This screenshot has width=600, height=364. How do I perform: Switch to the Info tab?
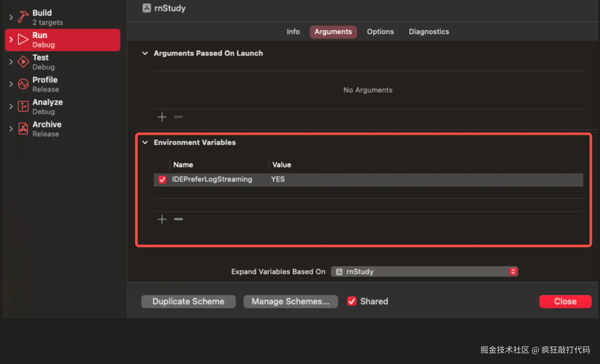coord(293,31)
